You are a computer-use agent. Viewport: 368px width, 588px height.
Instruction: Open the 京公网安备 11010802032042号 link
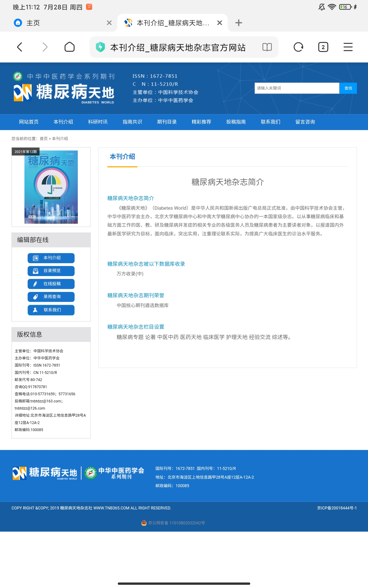176,523
